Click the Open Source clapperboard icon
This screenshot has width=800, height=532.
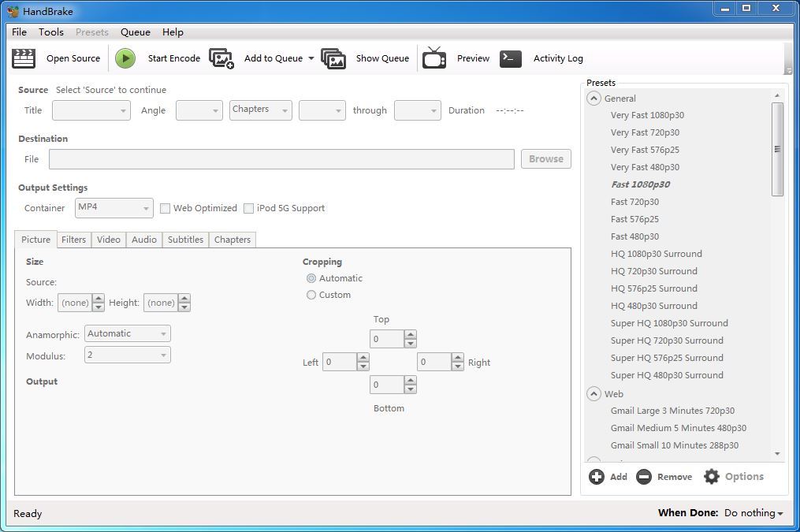tap(24, 58)
